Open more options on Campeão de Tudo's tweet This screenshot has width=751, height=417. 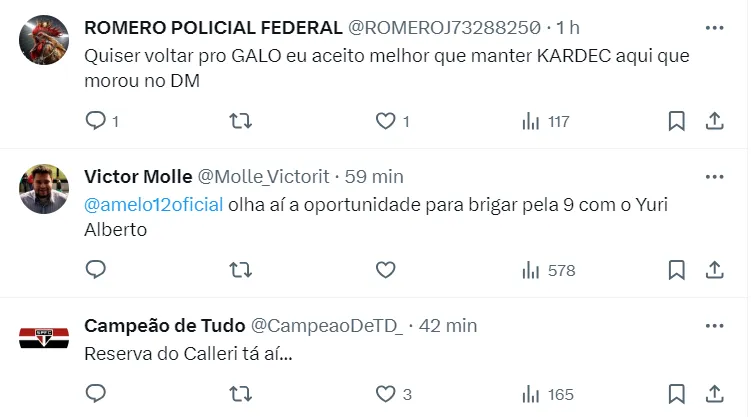pos(714,325)
